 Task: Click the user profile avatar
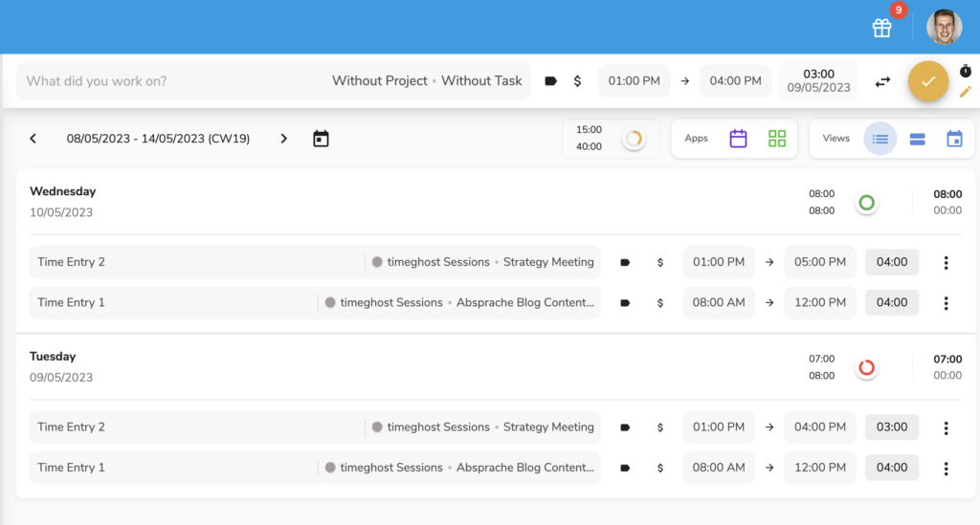[944, 28]
